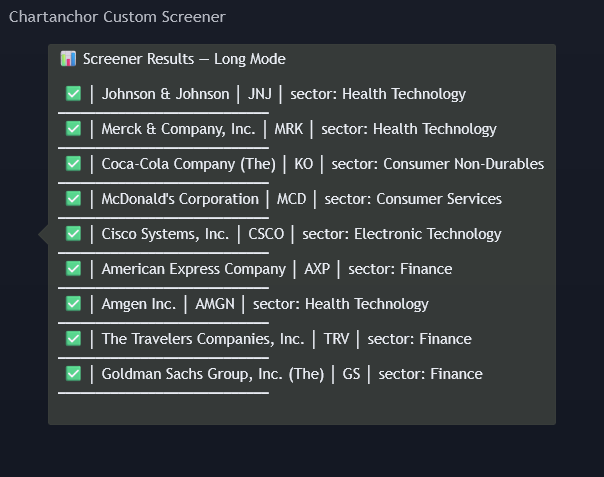This screenshot has width=604, height=477.
Task: Click the AXP ticker symbol
Action: (317, 269)
